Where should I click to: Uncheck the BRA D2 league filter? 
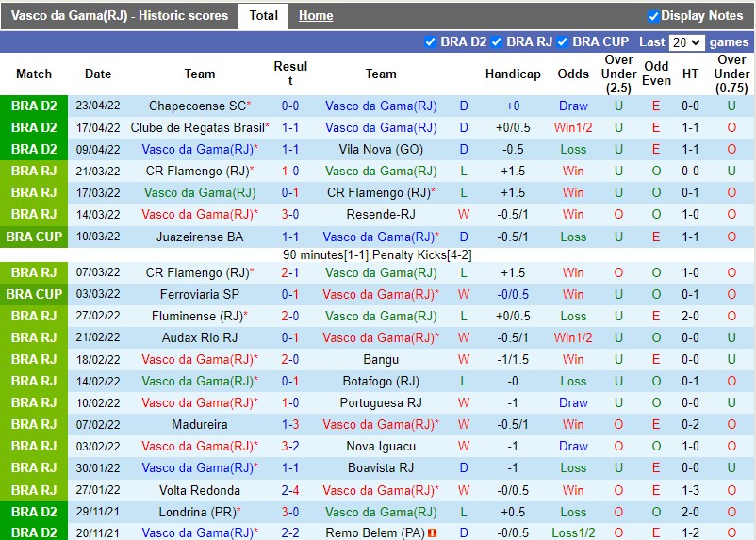pyautogui.click(x=430, y=42)
